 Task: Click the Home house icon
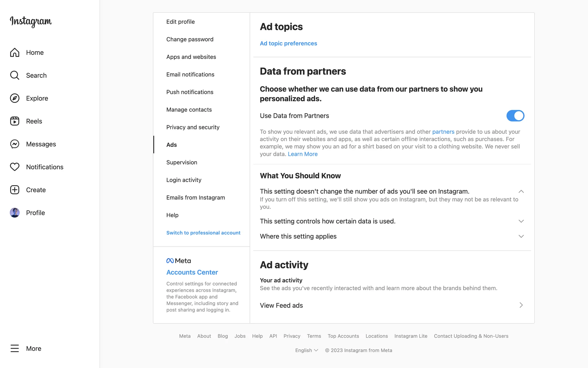pos(15,52)
